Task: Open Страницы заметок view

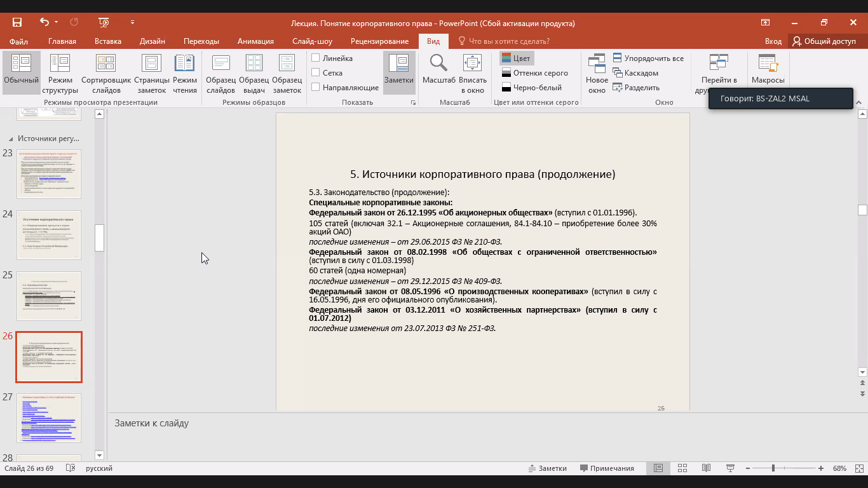Action: coord(152,72)
